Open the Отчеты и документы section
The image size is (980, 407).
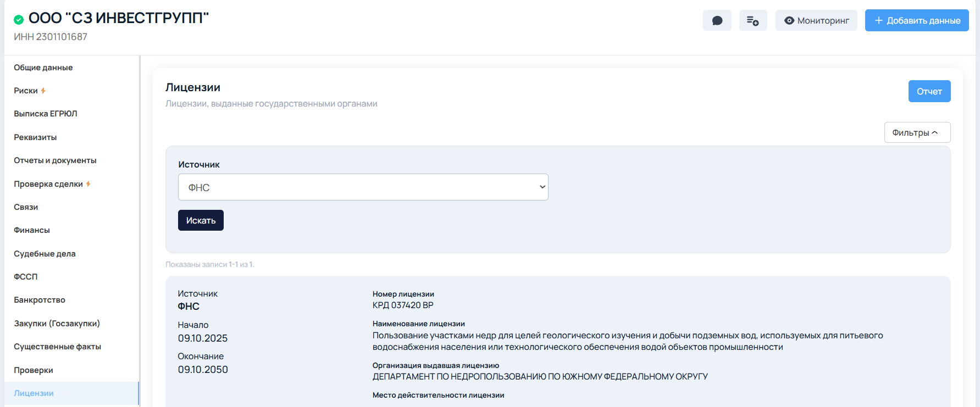[55, 160]
